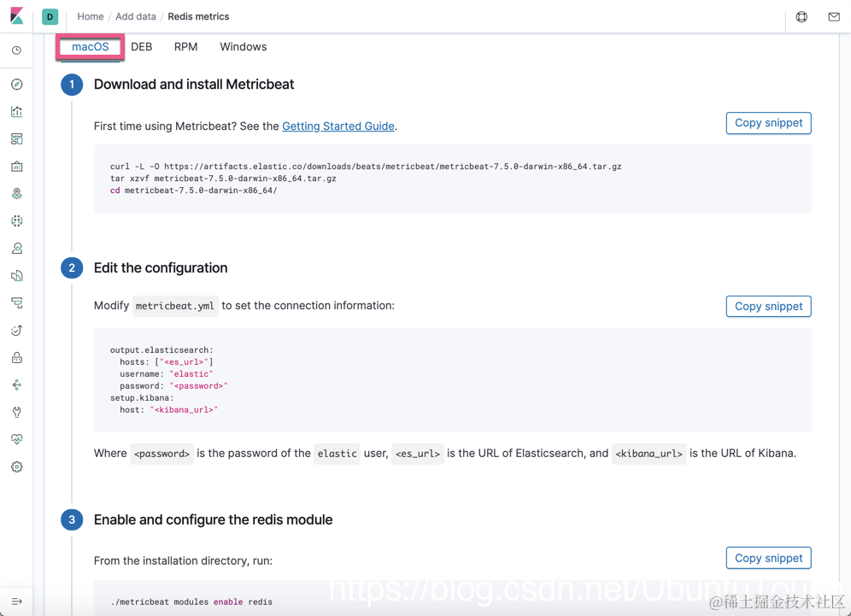Select the macOS tab
Viewport: 851px width, 616px height.
(x=90, y=47)
